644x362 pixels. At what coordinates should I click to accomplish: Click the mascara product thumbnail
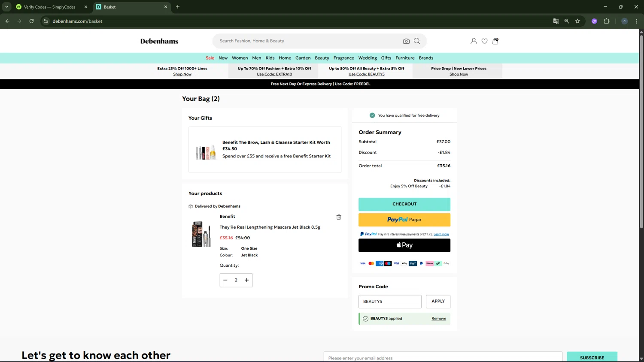(x=201, y=234)
